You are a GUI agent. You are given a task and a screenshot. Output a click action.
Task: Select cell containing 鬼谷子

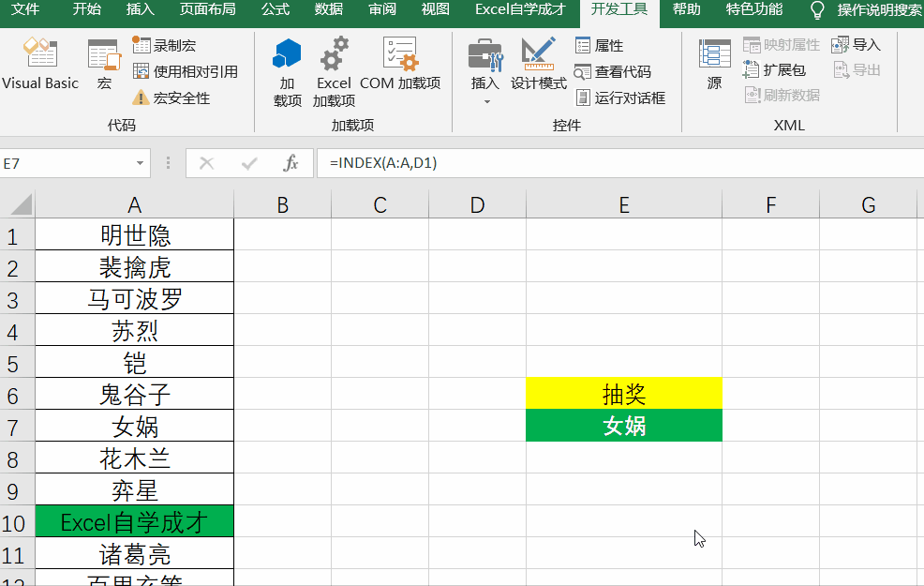135,394
